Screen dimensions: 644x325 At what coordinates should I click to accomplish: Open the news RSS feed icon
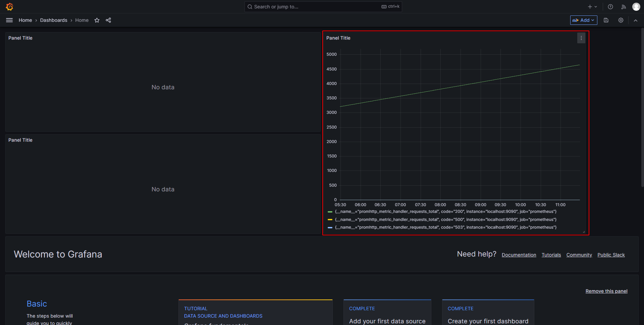coord(624,7)
